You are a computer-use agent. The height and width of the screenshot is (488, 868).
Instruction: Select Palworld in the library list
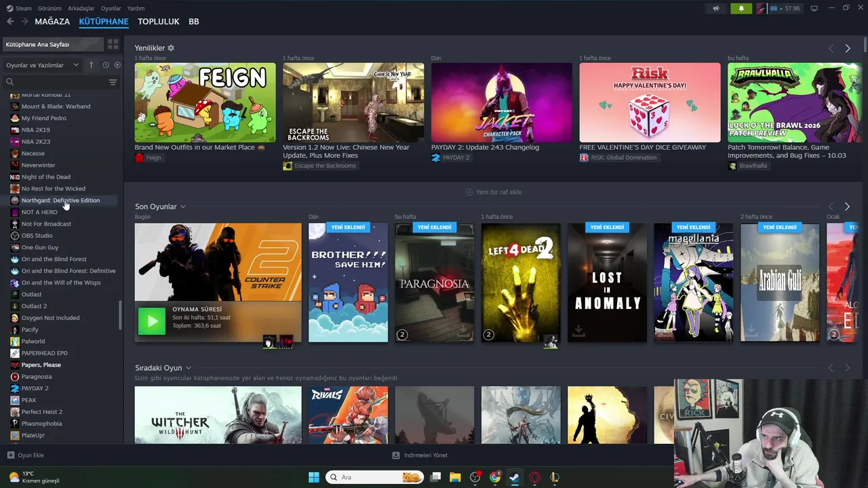tap(33, 342)
